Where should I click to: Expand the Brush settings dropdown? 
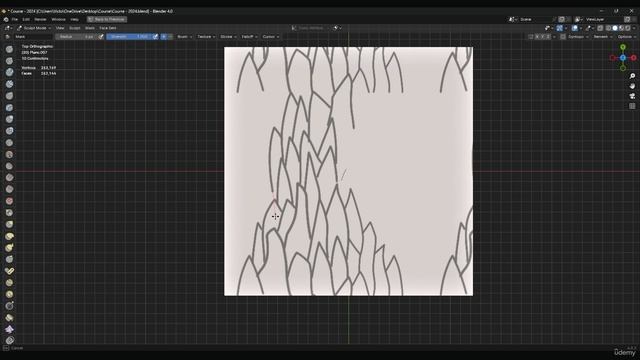pos(184,37)
